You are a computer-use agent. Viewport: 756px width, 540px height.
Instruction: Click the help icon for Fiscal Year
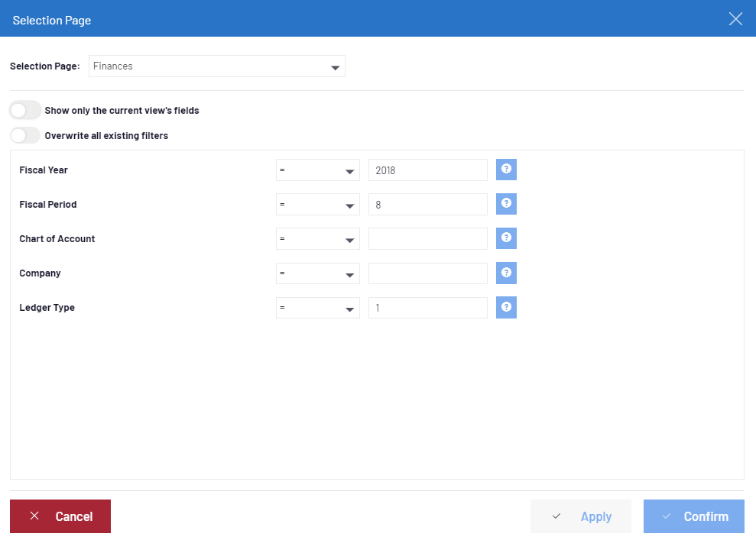[506, 170]
